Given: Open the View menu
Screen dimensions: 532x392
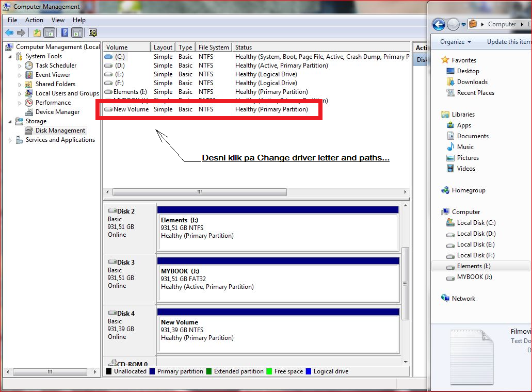Looking at the screenshot, I should tap(58, 20).
